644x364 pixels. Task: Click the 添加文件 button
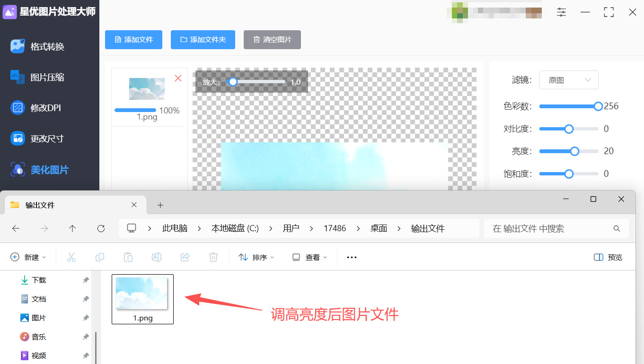(x=133, y=40)
